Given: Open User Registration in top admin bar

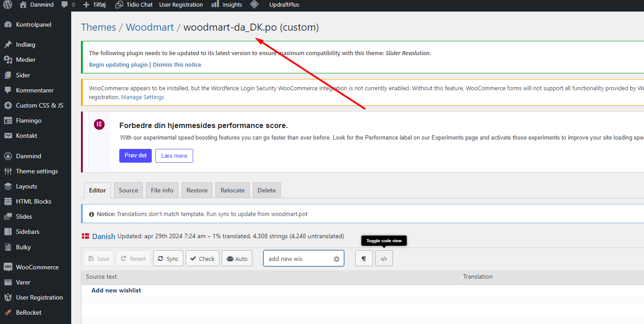Looking at the screenshot, I should 181,5.
